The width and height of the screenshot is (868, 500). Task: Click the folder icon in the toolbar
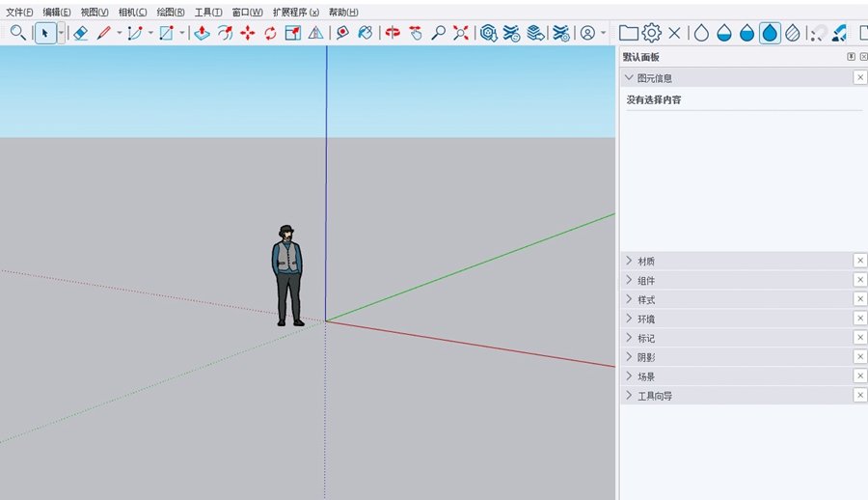[x=628, y=33]
